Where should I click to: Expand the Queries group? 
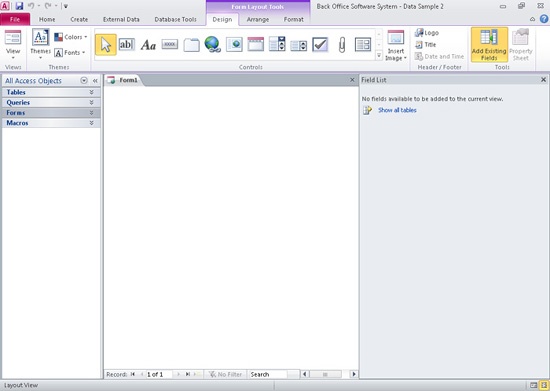[51, 102]
